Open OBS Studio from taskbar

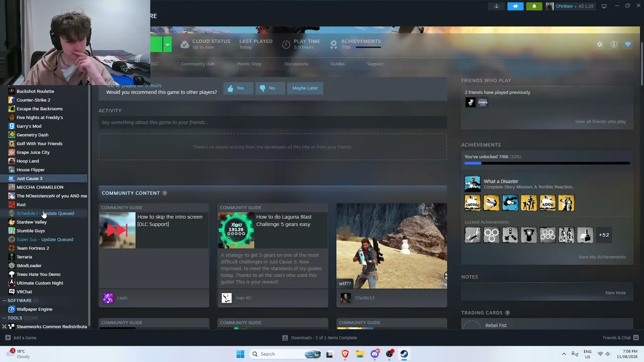click(x=389, y=354)
